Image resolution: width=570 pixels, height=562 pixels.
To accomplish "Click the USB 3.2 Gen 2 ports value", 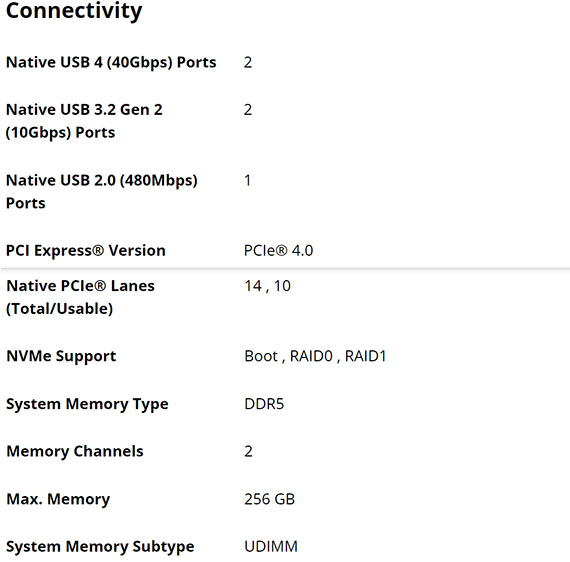I will pos(248,110).
